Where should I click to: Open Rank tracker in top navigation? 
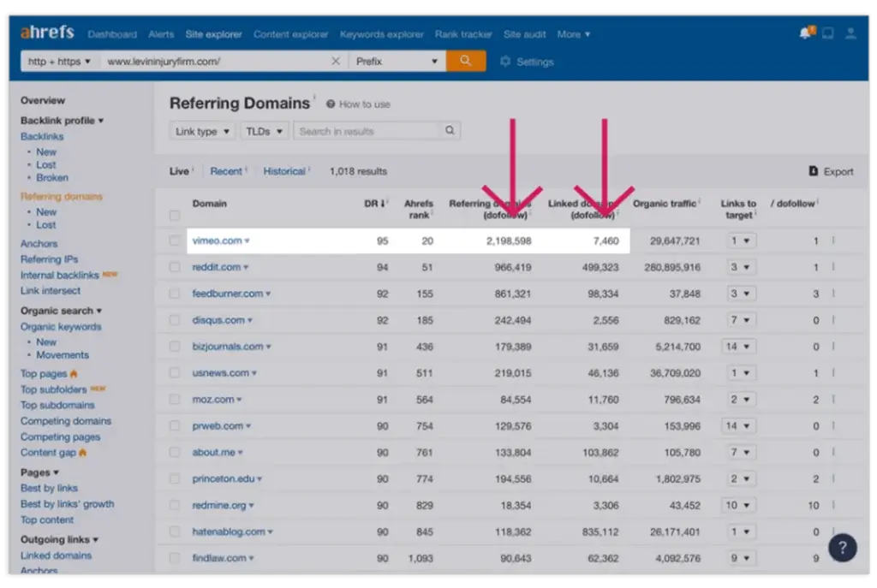point(463,34)
